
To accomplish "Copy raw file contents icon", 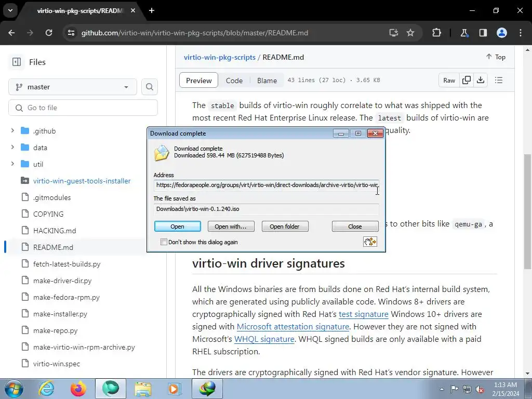I will pyautogui.click(x=467, y=80).
